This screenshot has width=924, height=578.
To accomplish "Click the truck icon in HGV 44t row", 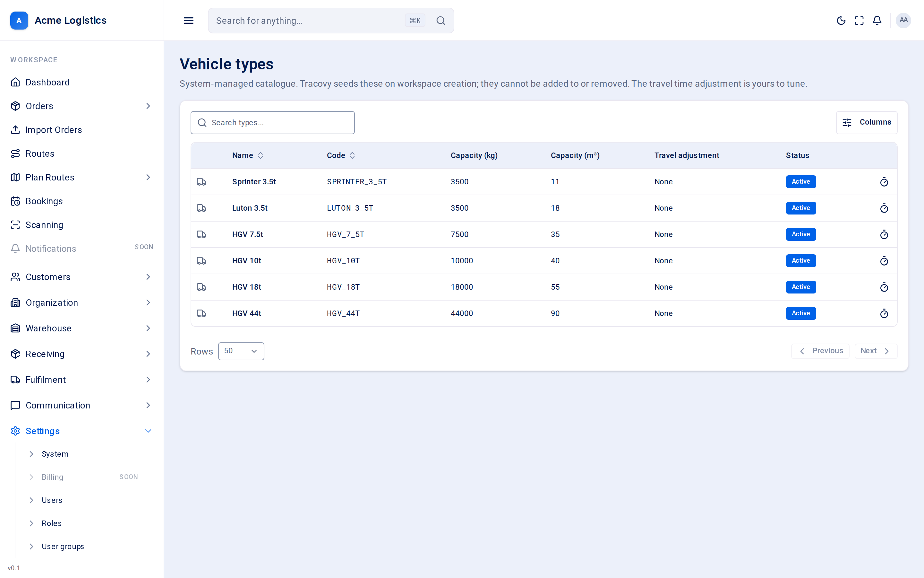I will [x=201, y=313].
